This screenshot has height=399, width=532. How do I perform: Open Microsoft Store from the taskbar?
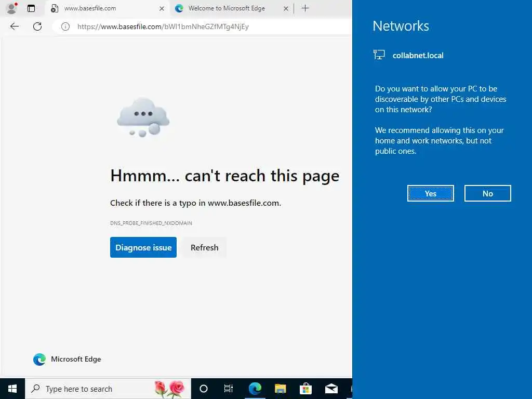point(305,389)
